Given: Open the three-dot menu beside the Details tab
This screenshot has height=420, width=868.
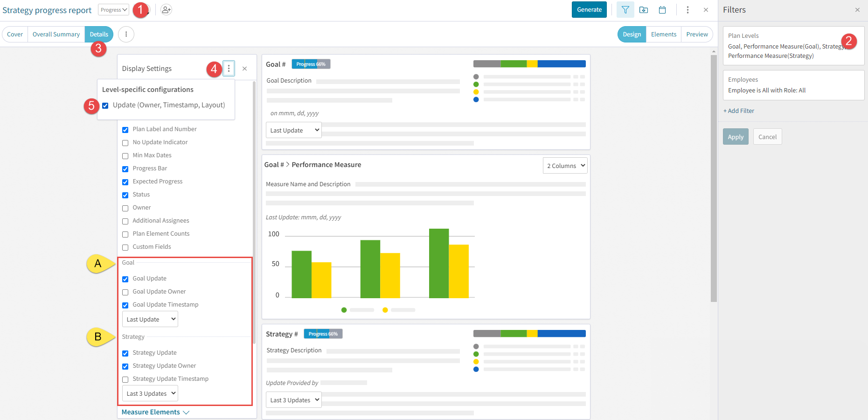Looking at the screenshot, I should pyautogui.click(x=125, y=34).
